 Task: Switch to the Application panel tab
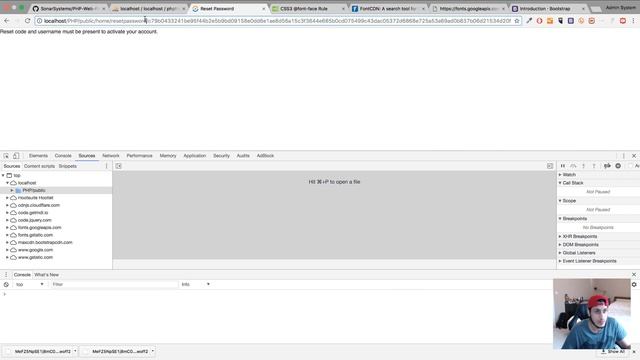[195, 156]
